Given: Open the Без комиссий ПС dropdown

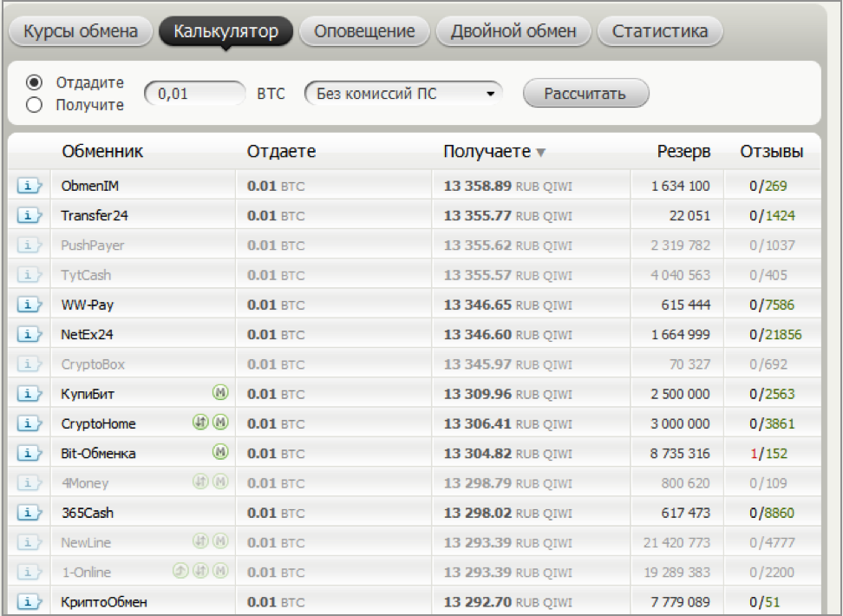Looking at the screenshot, I should [403, 94].
